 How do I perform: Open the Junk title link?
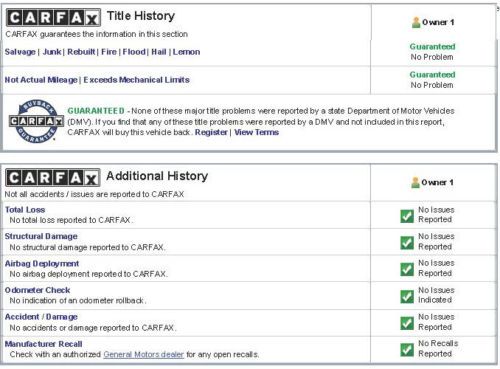click(52, 52)
